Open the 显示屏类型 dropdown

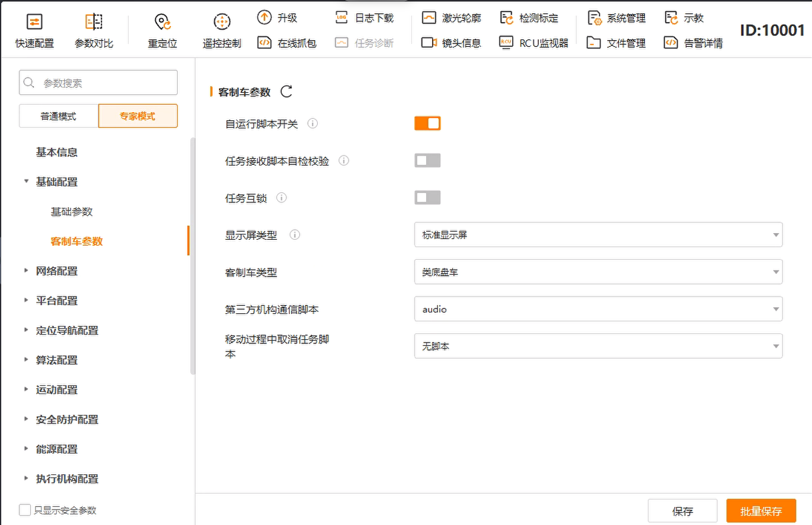tap(598, 235)
